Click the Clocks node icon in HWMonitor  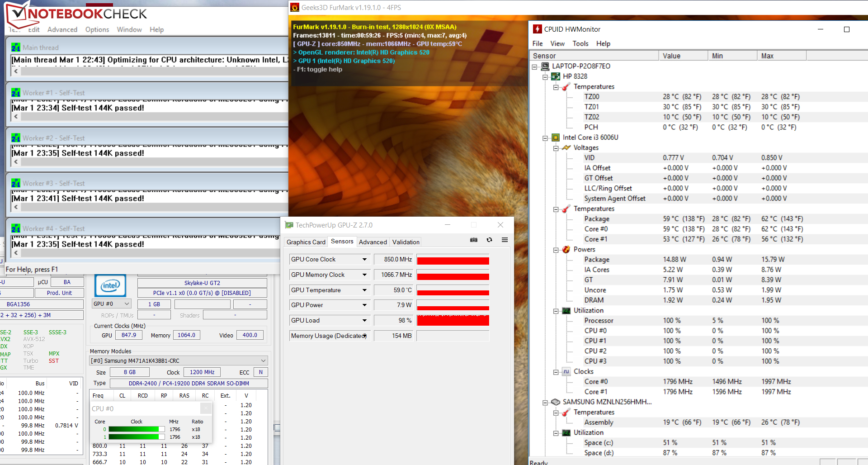[x=566, y=371]
